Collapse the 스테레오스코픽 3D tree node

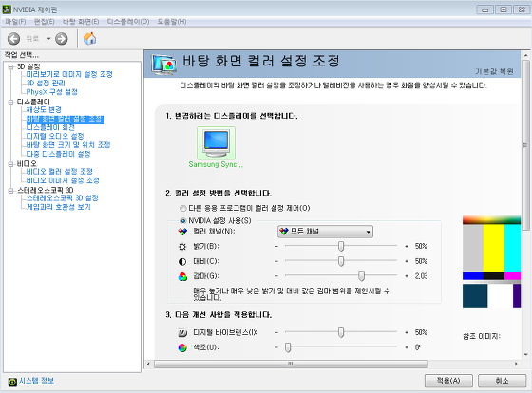[x=10, y=191]
